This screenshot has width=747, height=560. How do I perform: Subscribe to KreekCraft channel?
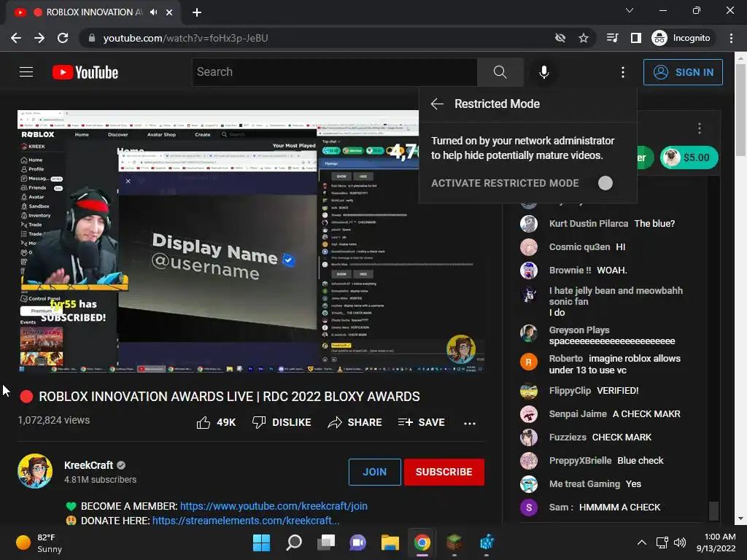coord(444,472)
